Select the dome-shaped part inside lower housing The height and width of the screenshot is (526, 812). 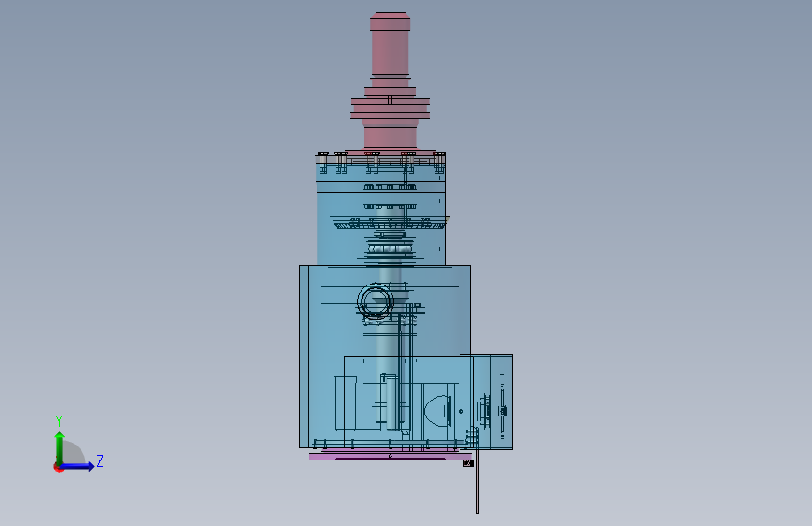(x=437, y=411)
